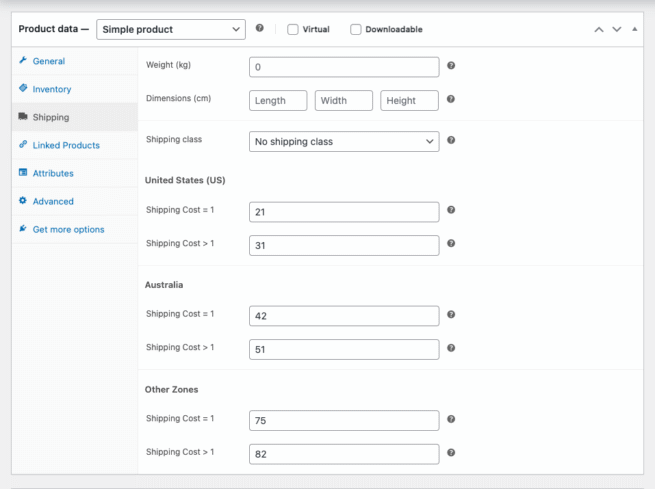Click help icon next to Shipping class
Image resolution: width=655 pixels, height=489 pixels.
(x=451, y=141)
